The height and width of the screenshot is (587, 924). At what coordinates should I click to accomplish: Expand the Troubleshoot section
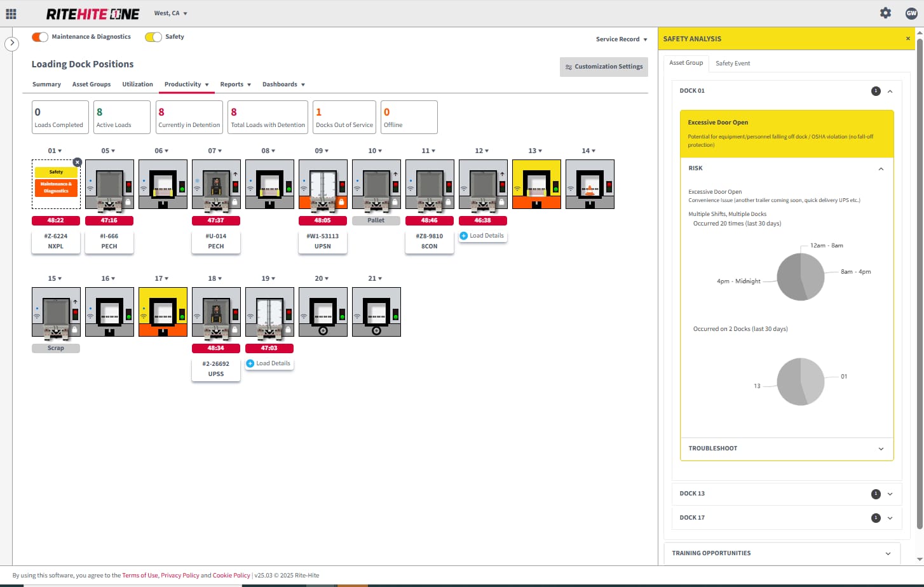[x=881, y=449]
